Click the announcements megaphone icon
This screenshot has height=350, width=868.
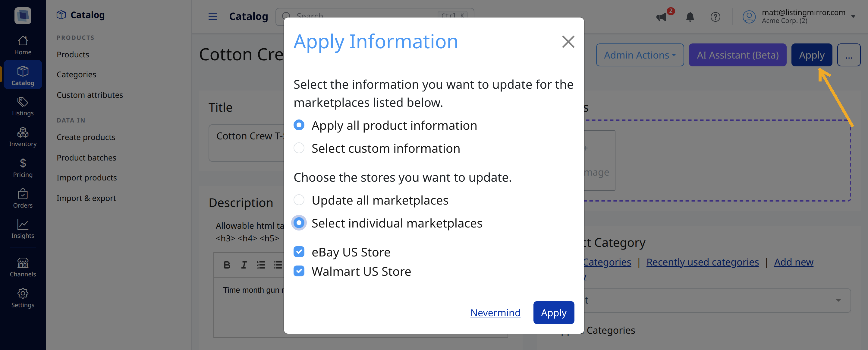pos(662,17)
